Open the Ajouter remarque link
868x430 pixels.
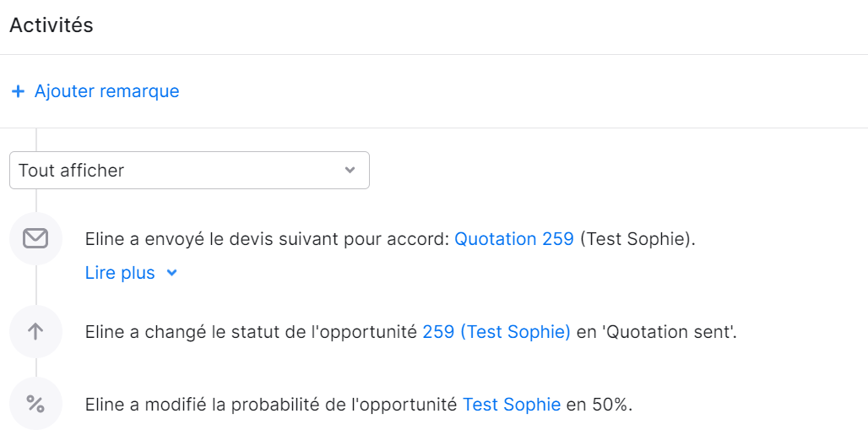(x=107, y=91)
